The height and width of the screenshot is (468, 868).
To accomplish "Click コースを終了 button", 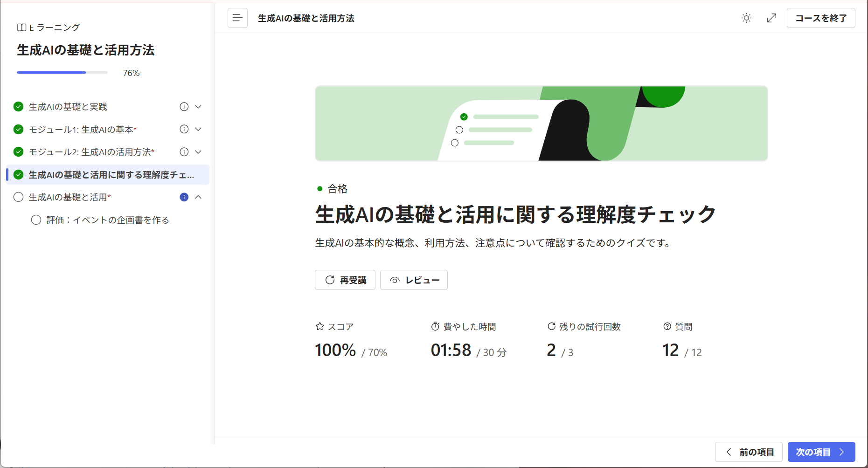I will 821,18.
